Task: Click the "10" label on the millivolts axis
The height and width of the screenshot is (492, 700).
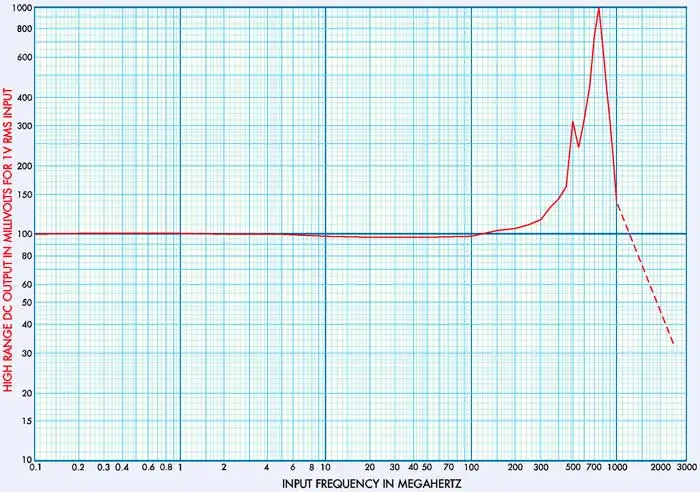Action: click(x=27, y=459)
